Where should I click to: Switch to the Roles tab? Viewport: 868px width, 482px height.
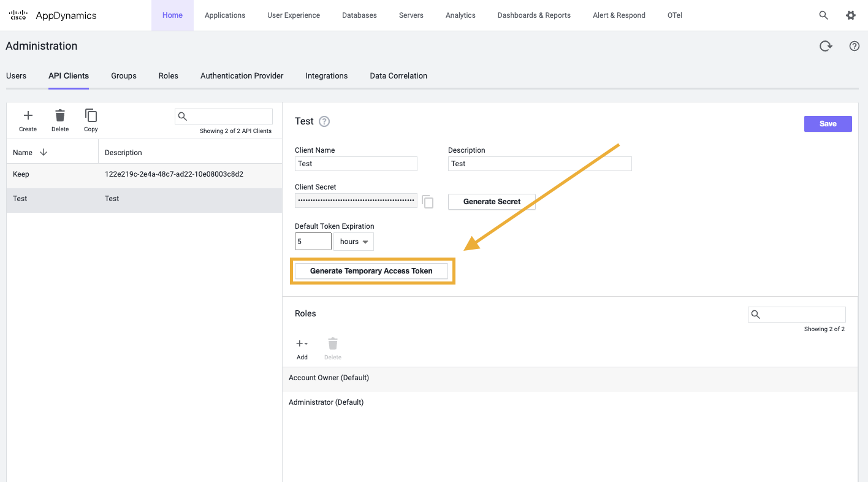click(169, 76)
